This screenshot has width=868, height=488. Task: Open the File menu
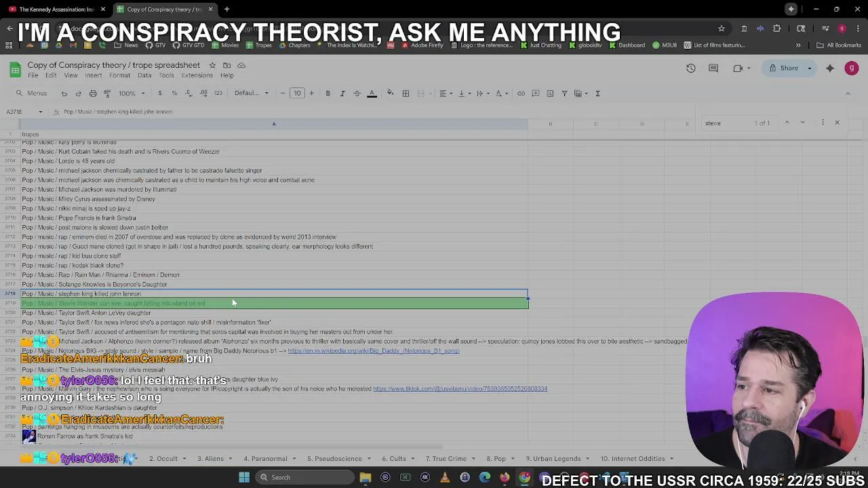point(33,75)
